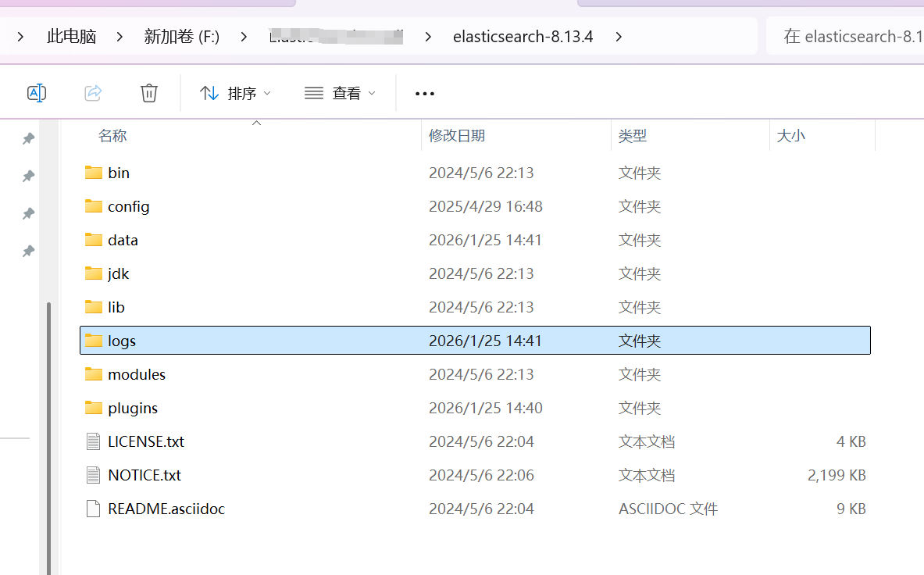Open the Sort (排序) dropdown
Image resolution: width=924 pixels, height=575 pixels.
tap(235, 93)
